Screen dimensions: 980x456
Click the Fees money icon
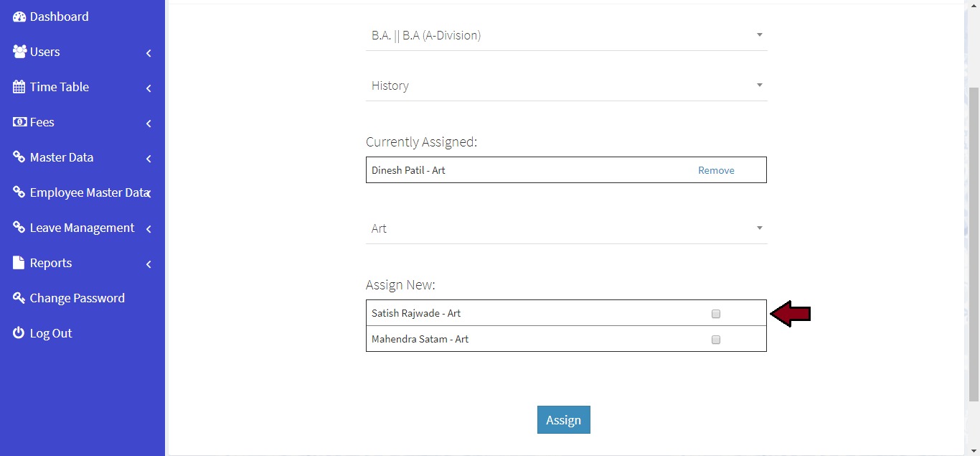coord(19,122)
